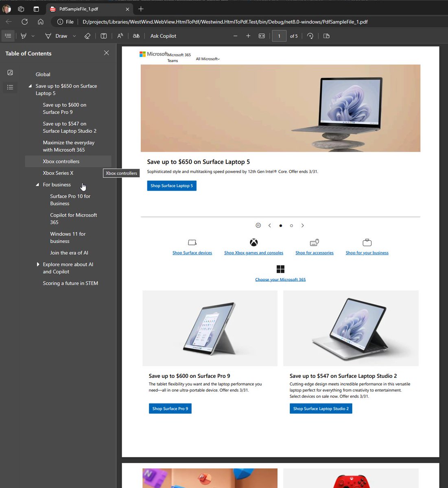This screenshot has width=448, height=488.
Task: Open the Highlight color dropdown arrow
Action: tap(33, 36)
